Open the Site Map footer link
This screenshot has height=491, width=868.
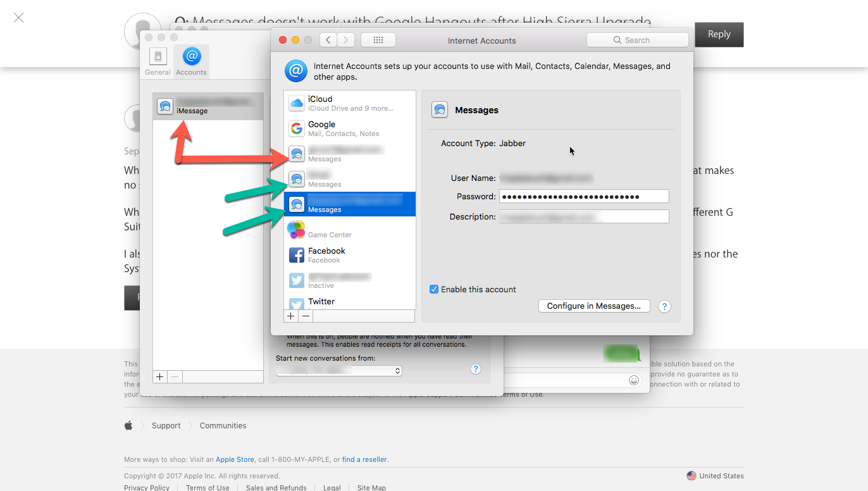coord(371,488)
